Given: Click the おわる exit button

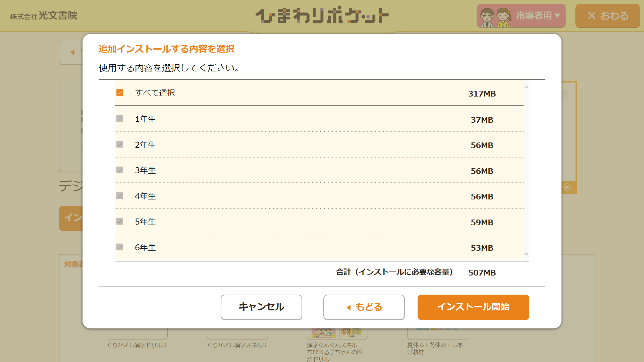Looking at the screenshot, I should click(x=607, y=16).
